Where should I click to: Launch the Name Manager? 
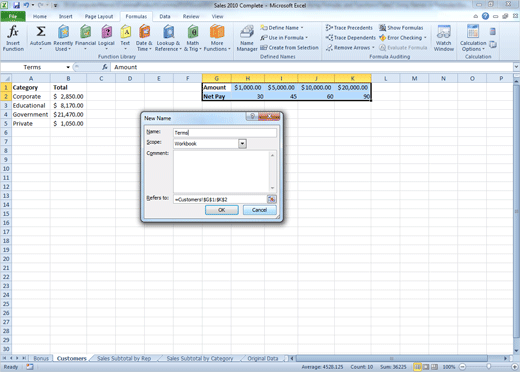(247, 38)
